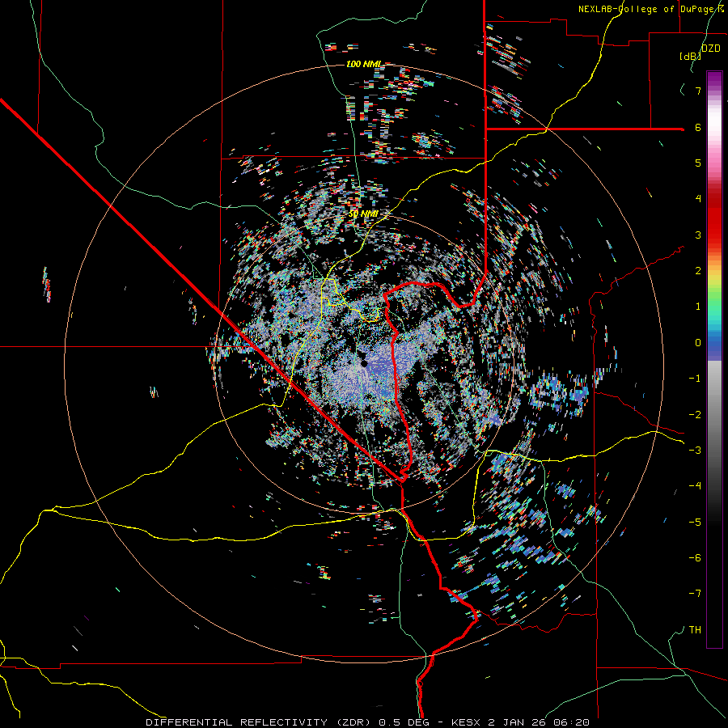Click the ZDR color scale bar

714,359
